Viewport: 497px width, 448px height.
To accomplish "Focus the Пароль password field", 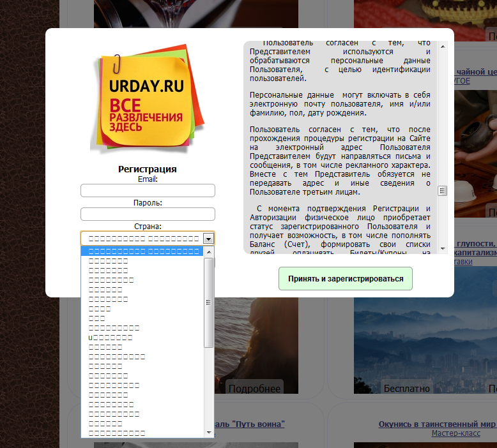I will [x=148, y=214].
